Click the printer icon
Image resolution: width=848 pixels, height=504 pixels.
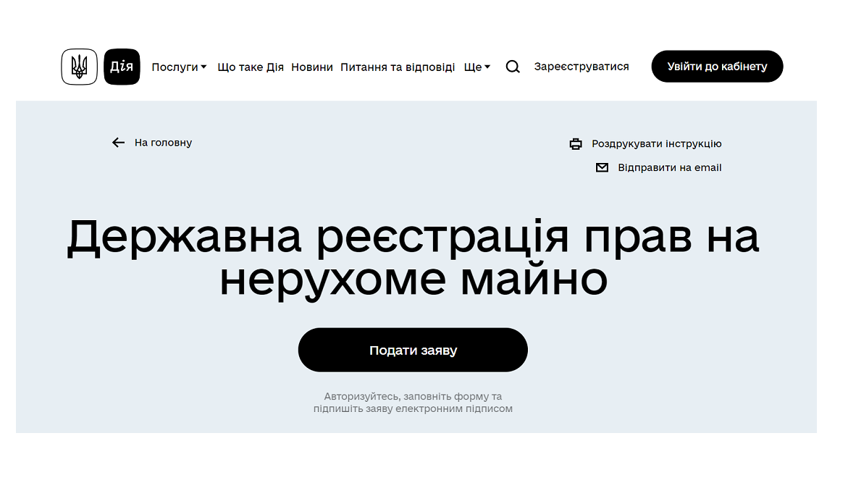[576, 144]
